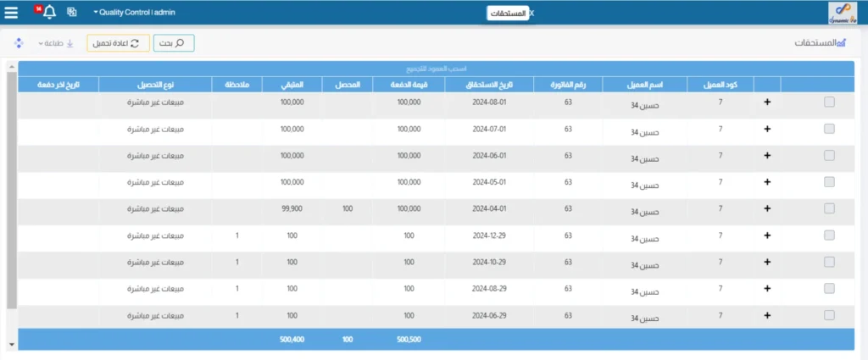Image resolution: width=868 pixels, height=360 pixels.
Task: Open the hamburger main menu
Action: pyautogui.click(x=11, y=13)
